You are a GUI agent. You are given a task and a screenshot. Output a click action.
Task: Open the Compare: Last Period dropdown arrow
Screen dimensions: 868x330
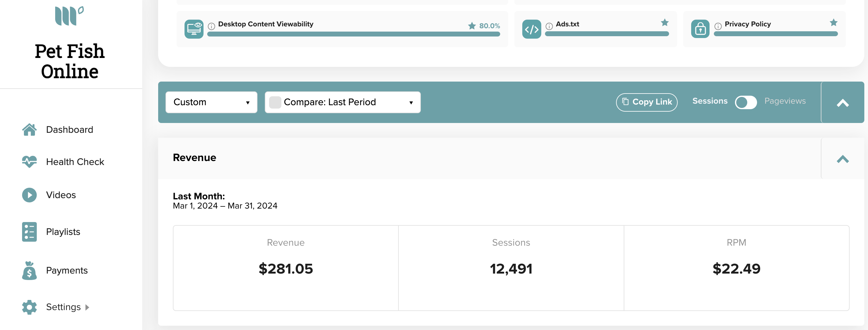point(411,102)
